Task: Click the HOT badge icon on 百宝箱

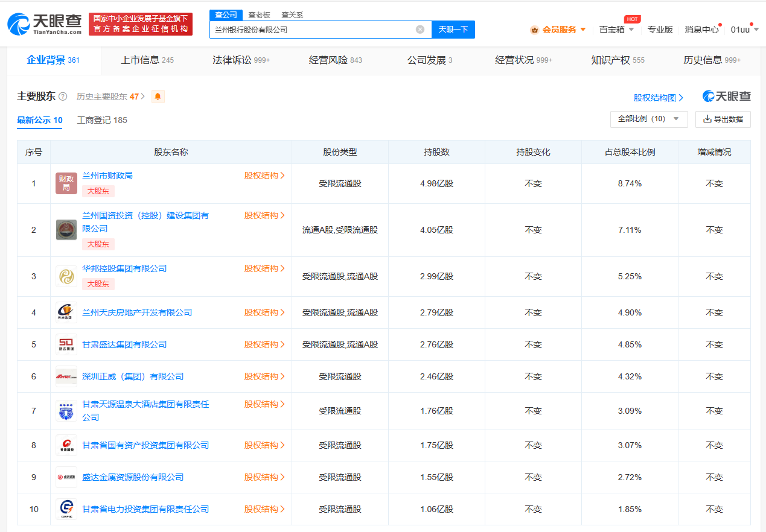Action: pyautogui.click(x=631, y=19)
